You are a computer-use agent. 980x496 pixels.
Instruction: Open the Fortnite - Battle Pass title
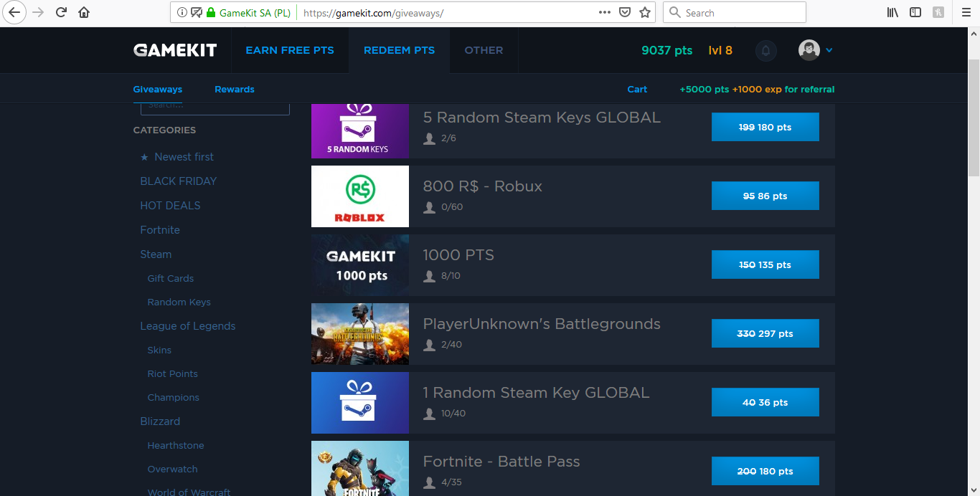(501, 462)
